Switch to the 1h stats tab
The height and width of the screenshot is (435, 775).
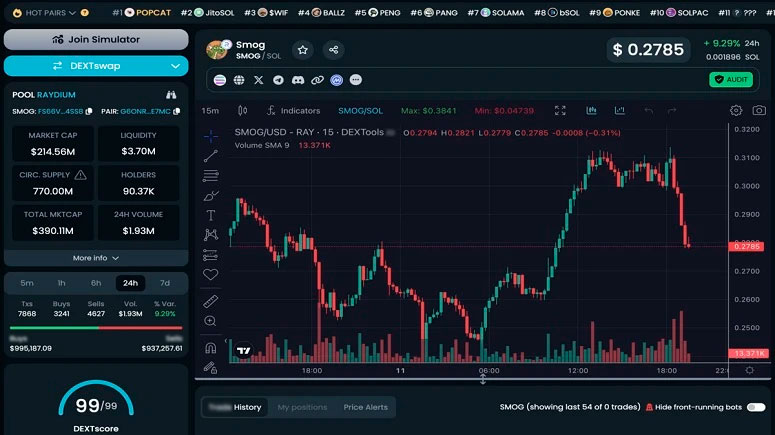tap(61, 283)
